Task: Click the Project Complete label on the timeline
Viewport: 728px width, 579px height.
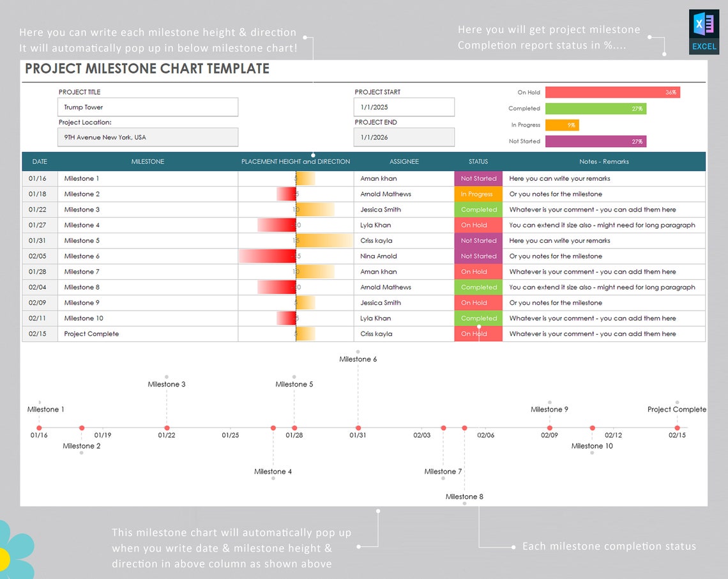Action: point(676,410)
